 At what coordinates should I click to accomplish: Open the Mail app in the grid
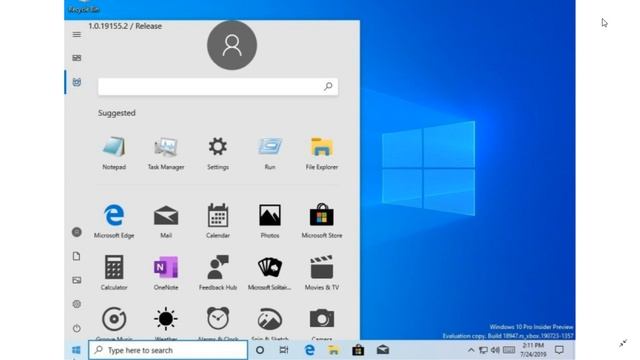[x=166, y=221]
